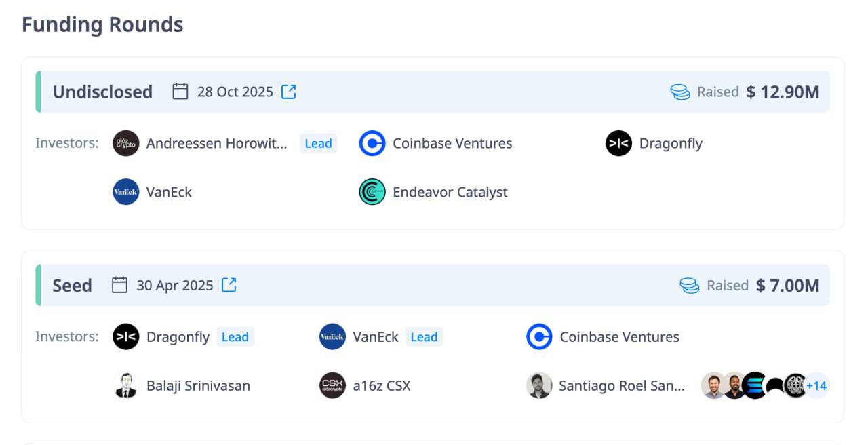This screenshot has width=868, height=445.
Task: Open Balaji Srinivasan investor link
Action: click(x=198, y=385)
